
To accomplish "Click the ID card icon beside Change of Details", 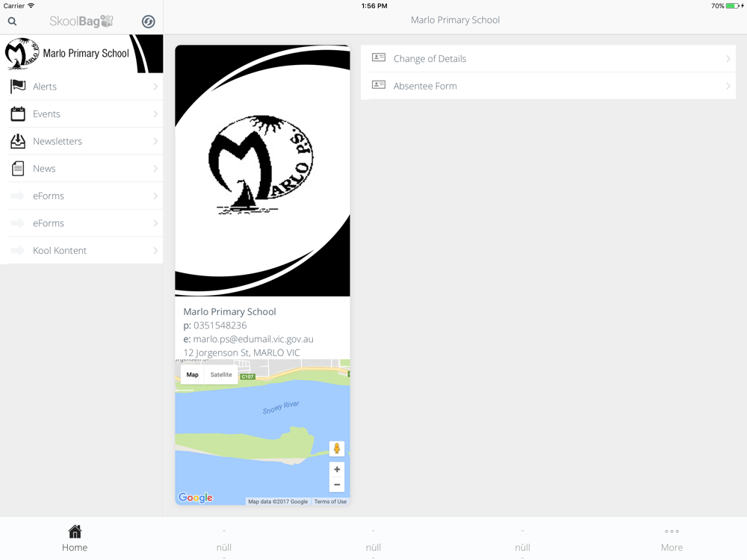I will click(x=379, y=57).
